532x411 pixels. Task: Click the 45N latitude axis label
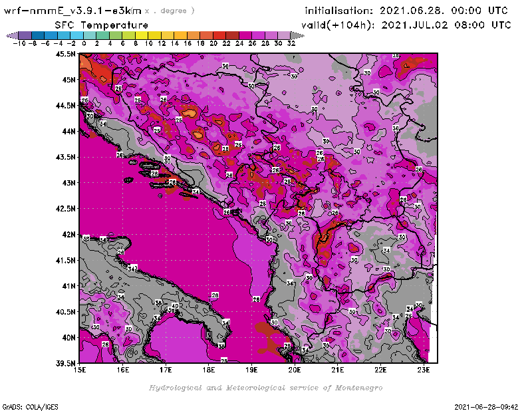tap(69, 79)
